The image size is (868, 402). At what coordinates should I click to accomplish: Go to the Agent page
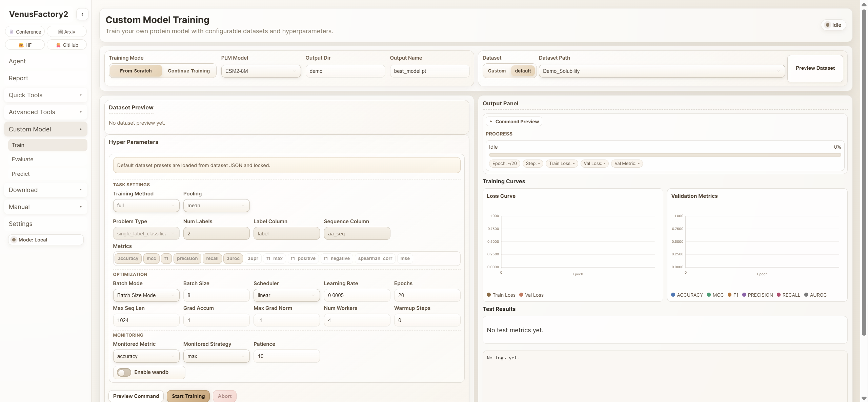(17, 61)
